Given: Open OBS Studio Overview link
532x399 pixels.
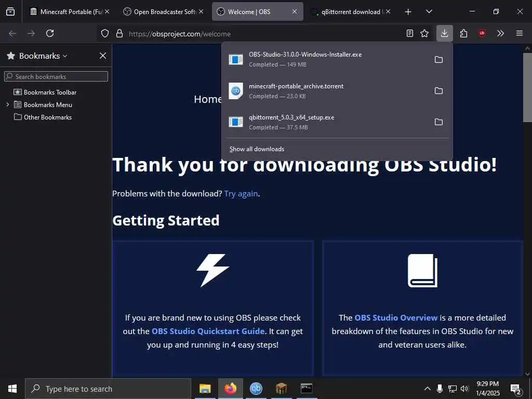Looking at the screenshot, I should pyautogui.click(x=396, y=317).
